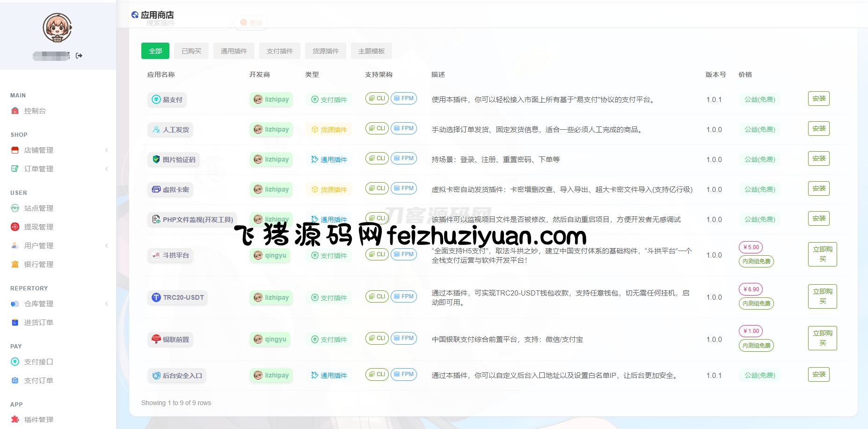
Task: Expand the 用户管理 submenu
Action: (107, 246)
